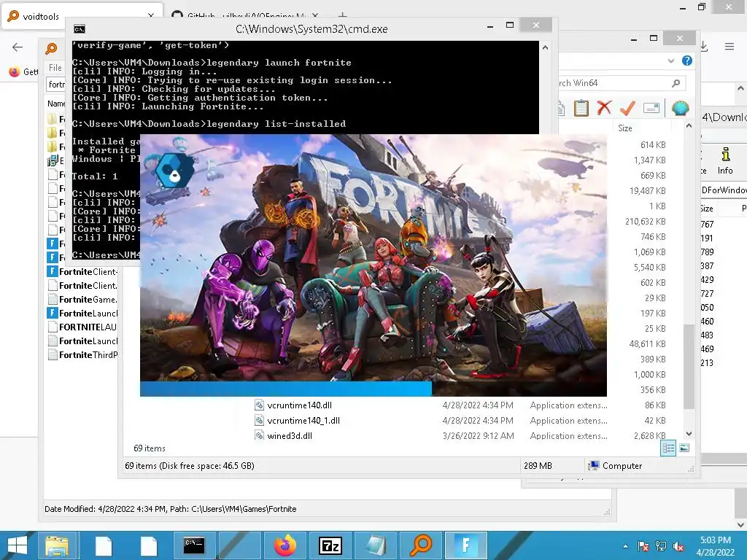Select the FortniteGame. result in Everything

coord(83,300)
